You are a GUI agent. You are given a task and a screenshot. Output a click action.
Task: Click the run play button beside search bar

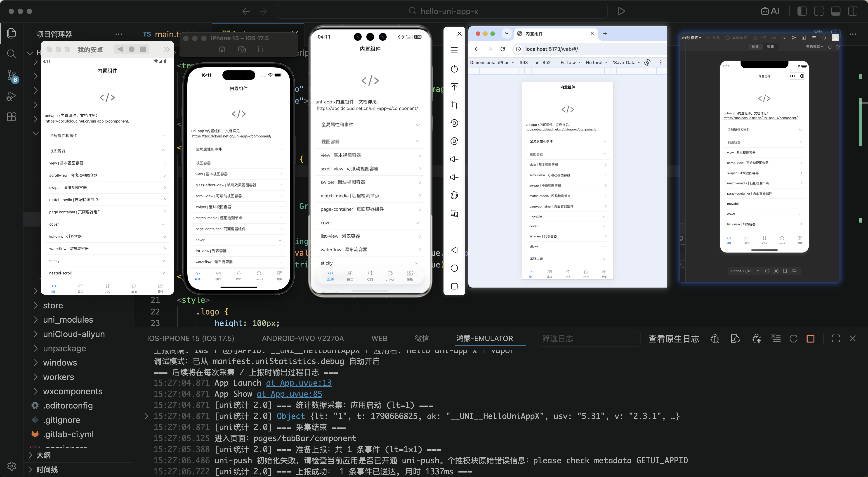[x=622, y=11]
